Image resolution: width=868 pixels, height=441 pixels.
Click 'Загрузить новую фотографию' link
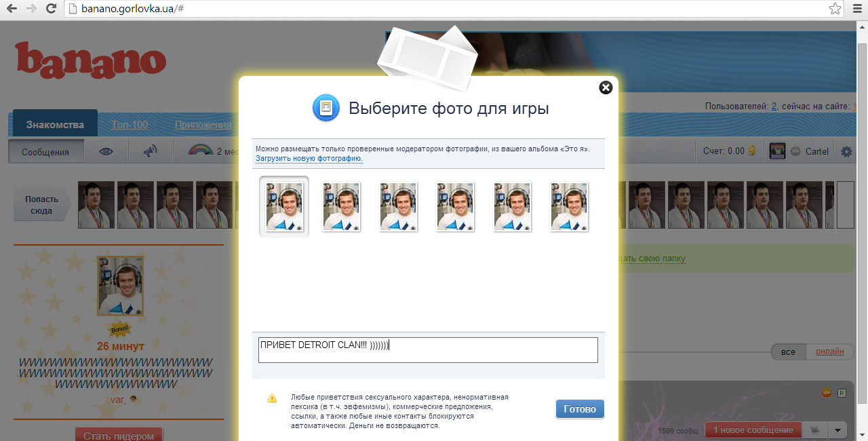pos(309,159)
